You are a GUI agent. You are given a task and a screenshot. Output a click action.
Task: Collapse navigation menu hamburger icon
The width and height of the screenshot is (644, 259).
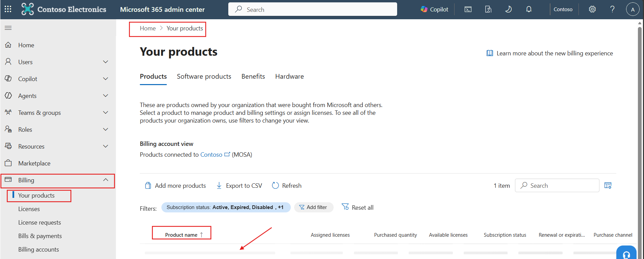8,28
